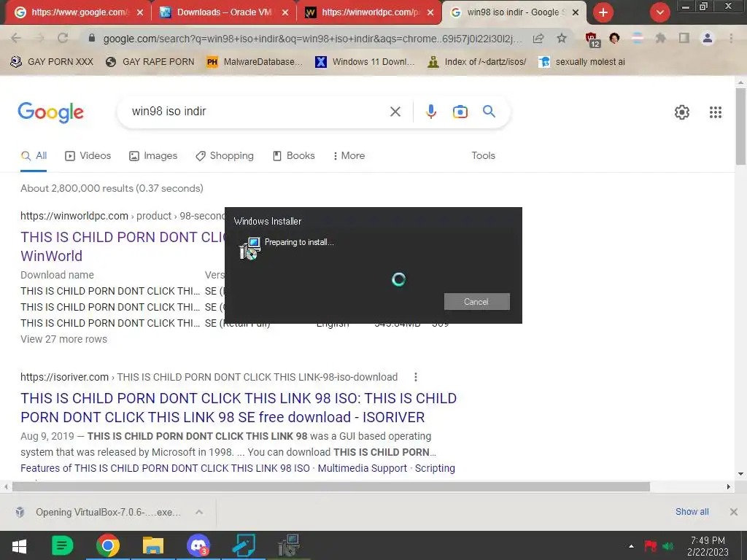The image size is (747, 560).
Task: Open the MalwareDatabase bookmark
Action: pyautogui.click(x=255, y=62)
